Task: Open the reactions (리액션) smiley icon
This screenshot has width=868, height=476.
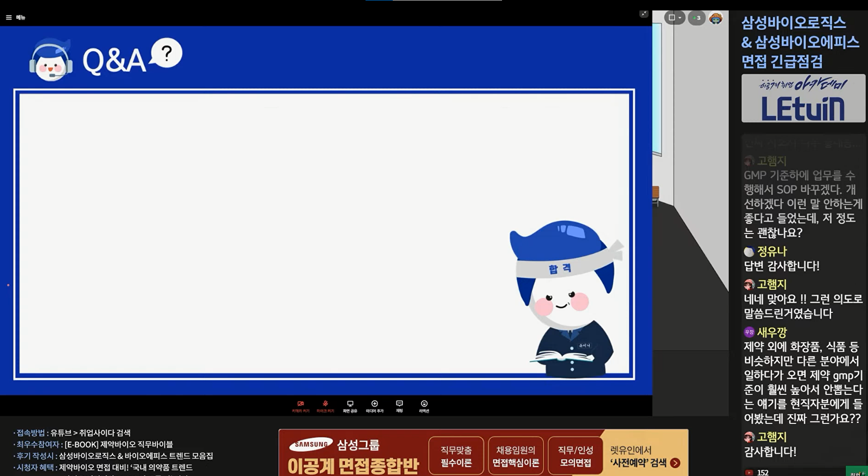Action: pos(424,406)
